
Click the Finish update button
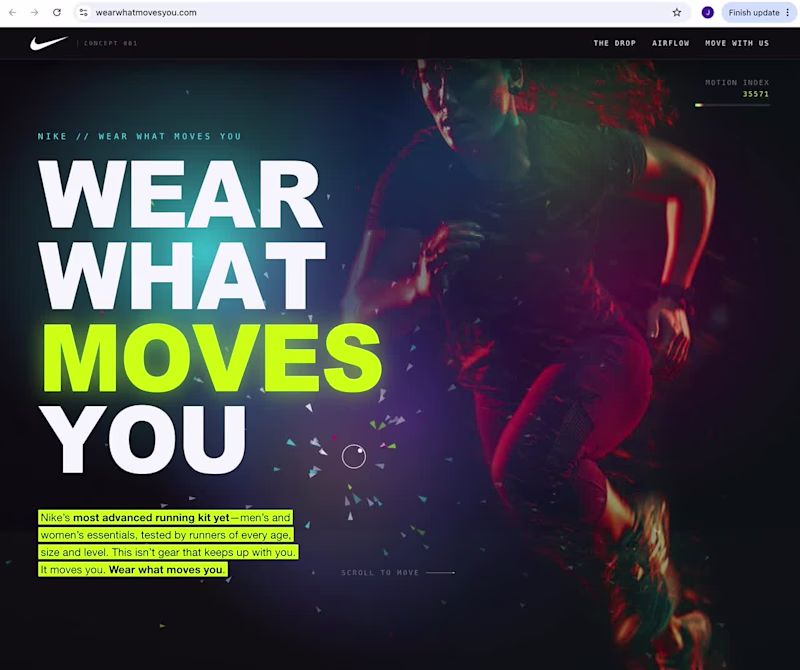click(754, 13)
